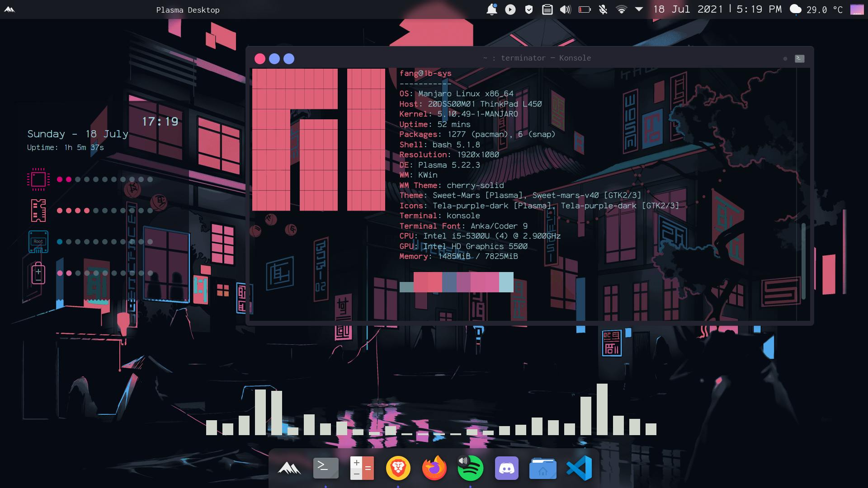
Task: Open the audio volume tray icon
Action: (566, 9)
